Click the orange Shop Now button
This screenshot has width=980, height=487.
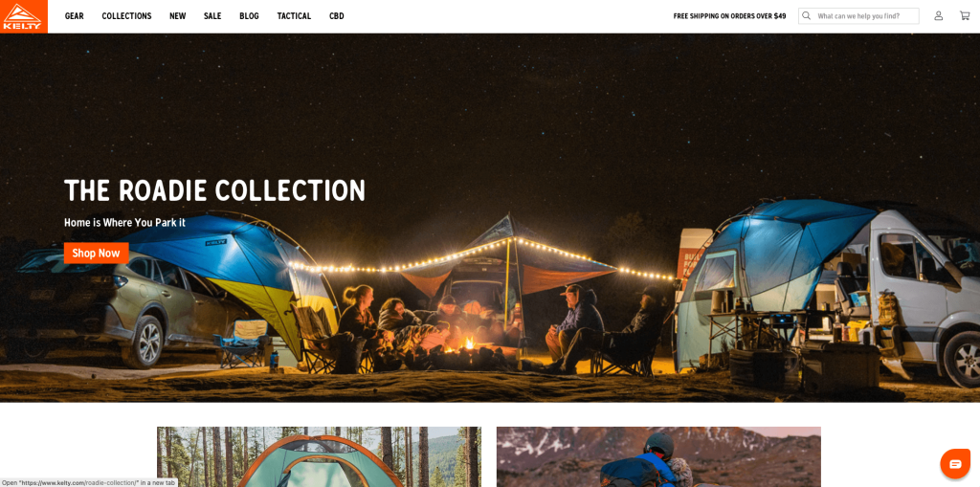pos(97,254)
